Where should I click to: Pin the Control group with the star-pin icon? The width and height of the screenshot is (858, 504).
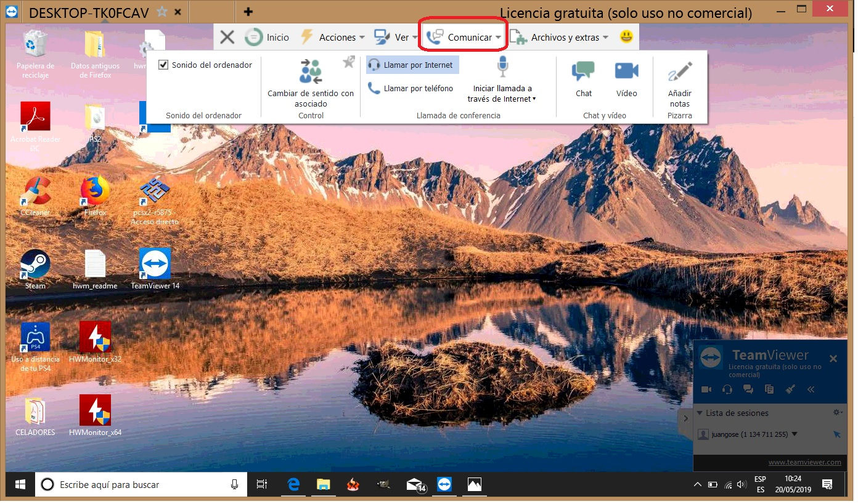point(349,62)
